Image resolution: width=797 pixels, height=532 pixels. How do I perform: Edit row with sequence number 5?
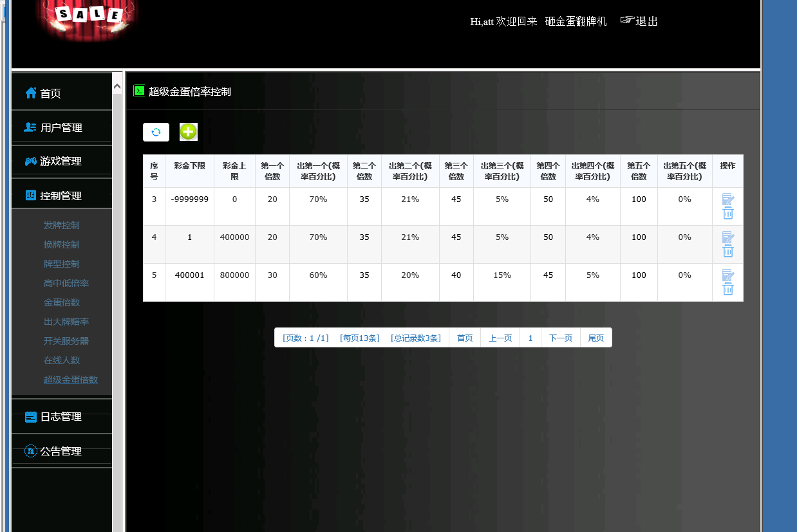727,275
